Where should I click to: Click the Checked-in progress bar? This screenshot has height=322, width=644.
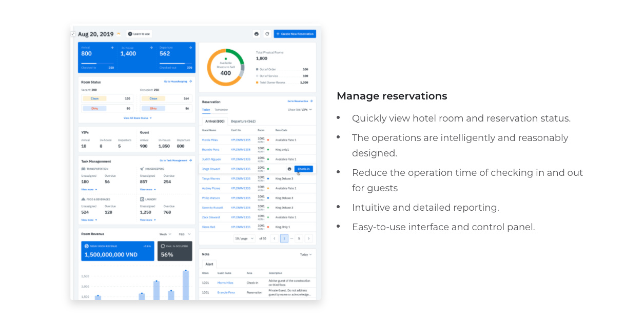[97, 64]
